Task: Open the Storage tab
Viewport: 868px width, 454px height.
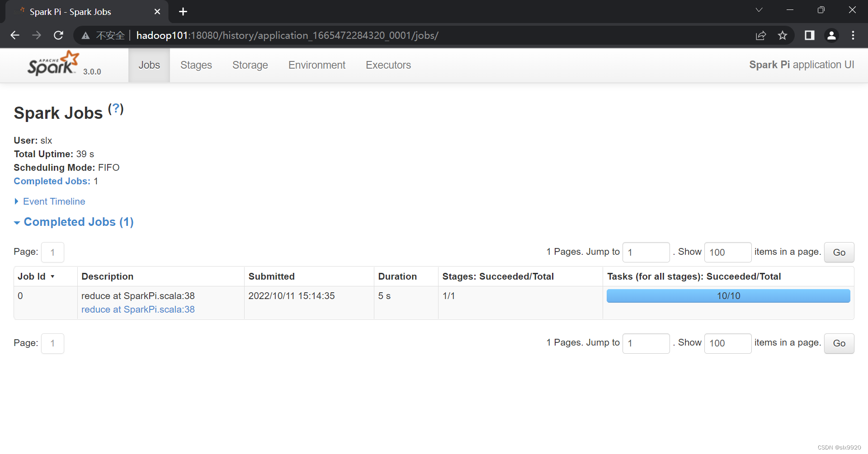Action: (250, 65)
